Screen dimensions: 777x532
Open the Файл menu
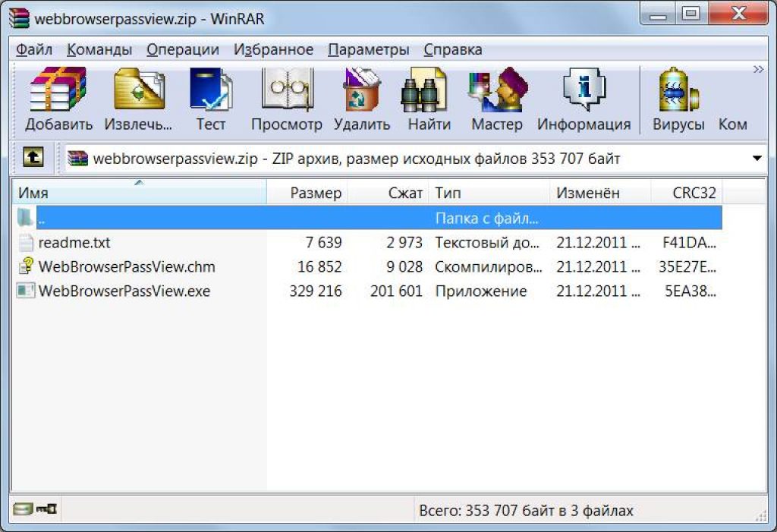(x=34, y=49)
